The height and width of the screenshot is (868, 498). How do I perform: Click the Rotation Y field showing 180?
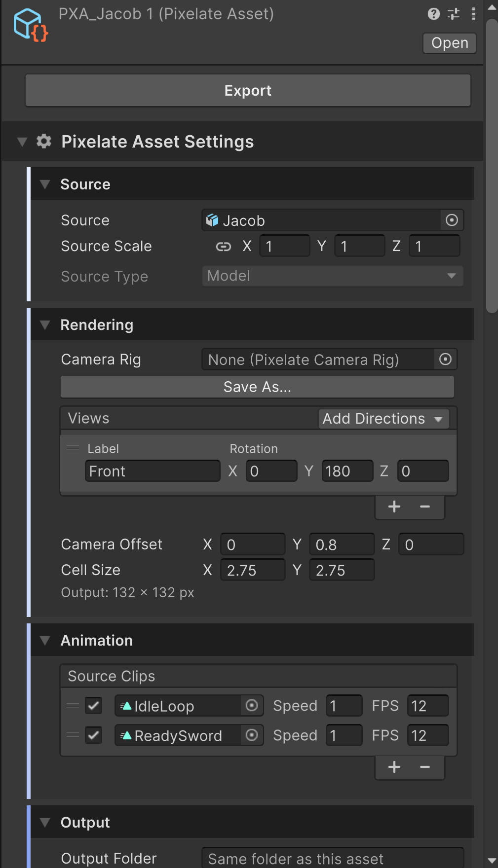[x=347, y=471]
